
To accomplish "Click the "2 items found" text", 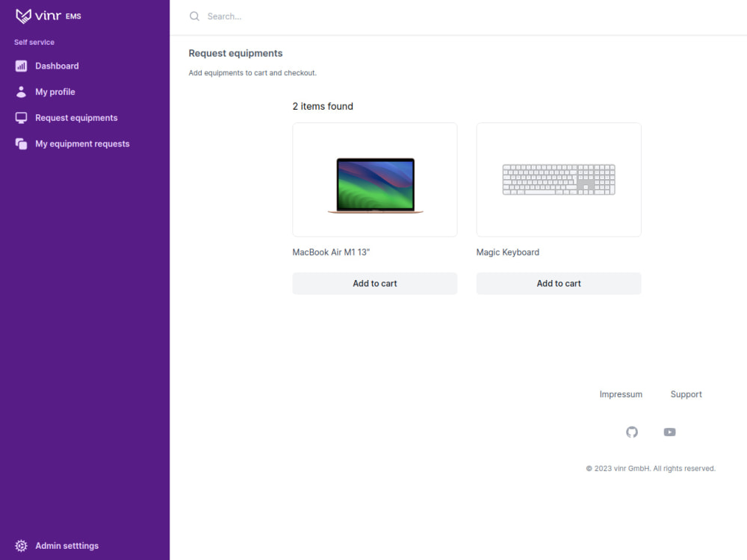I will coord(323,106).
